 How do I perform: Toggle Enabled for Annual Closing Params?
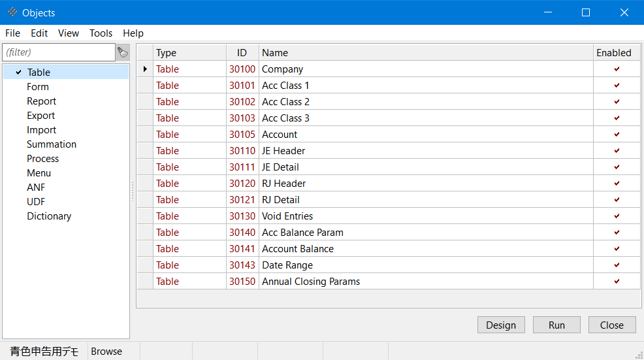[617, 282]
